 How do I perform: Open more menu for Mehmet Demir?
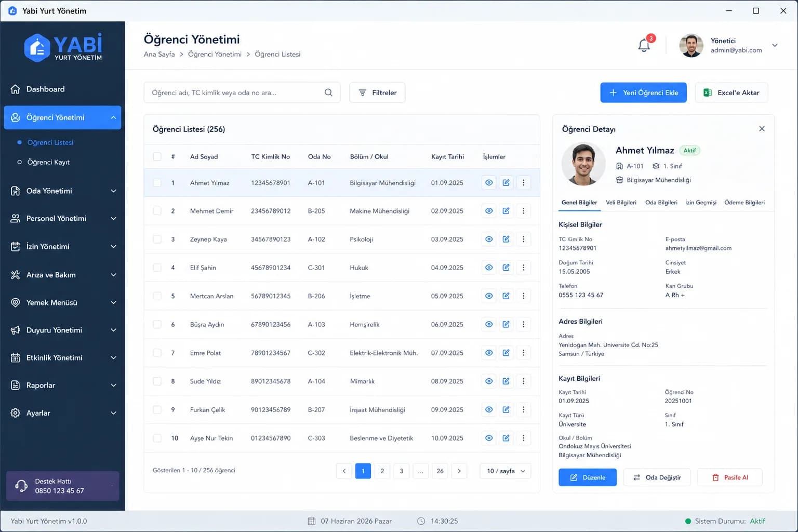pos(523,211)
